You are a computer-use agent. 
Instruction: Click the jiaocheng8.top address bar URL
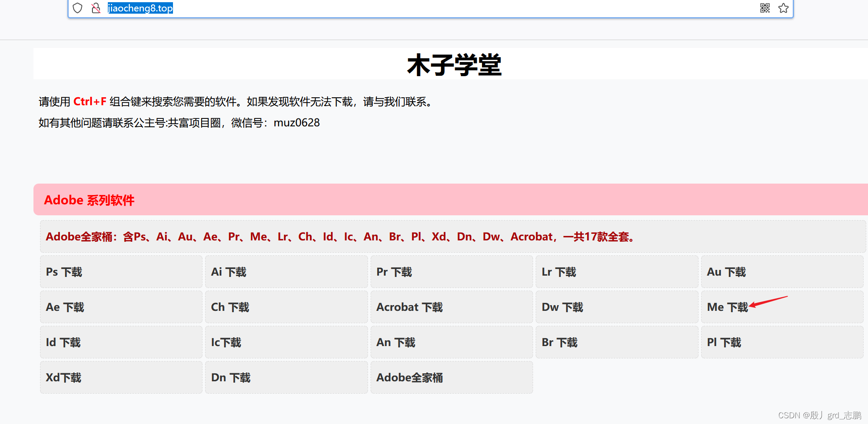pos(140,8)
